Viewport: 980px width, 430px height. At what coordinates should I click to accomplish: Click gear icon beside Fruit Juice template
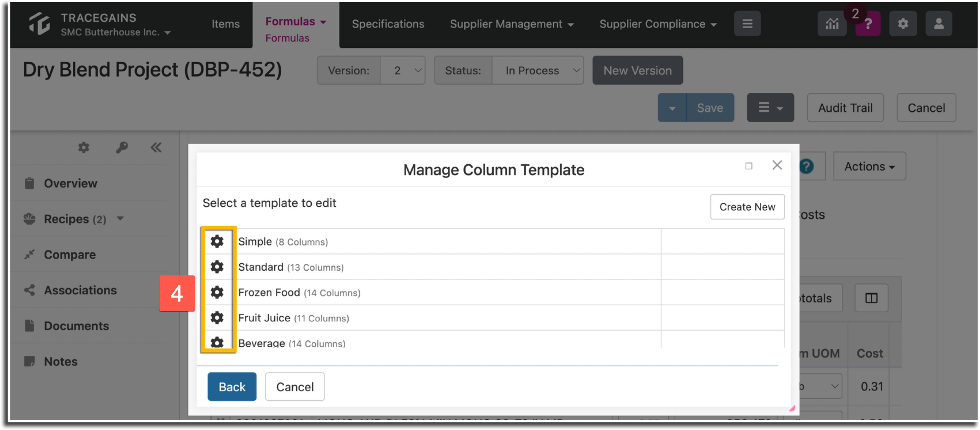pyautogui.click(x=217, y=318)
